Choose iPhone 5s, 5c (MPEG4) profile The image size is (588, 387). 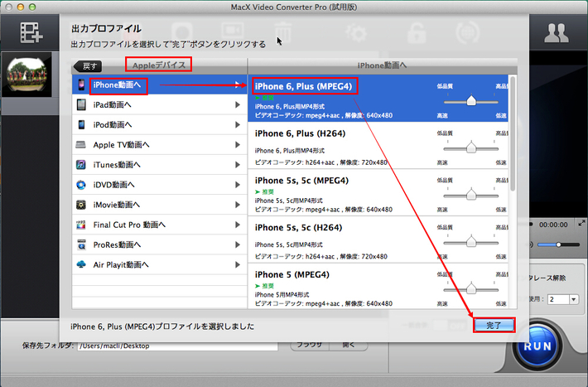pyautogui.click(x=378, y=192)
